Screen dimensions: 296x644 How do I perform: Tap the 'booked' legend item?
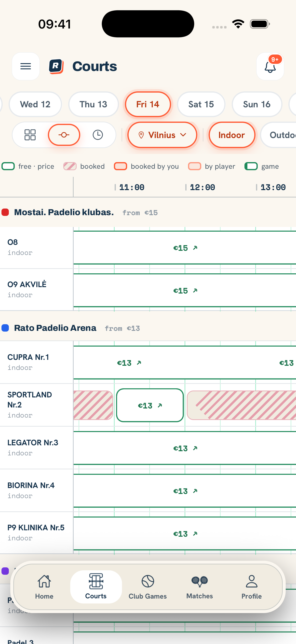coord(84,166)
